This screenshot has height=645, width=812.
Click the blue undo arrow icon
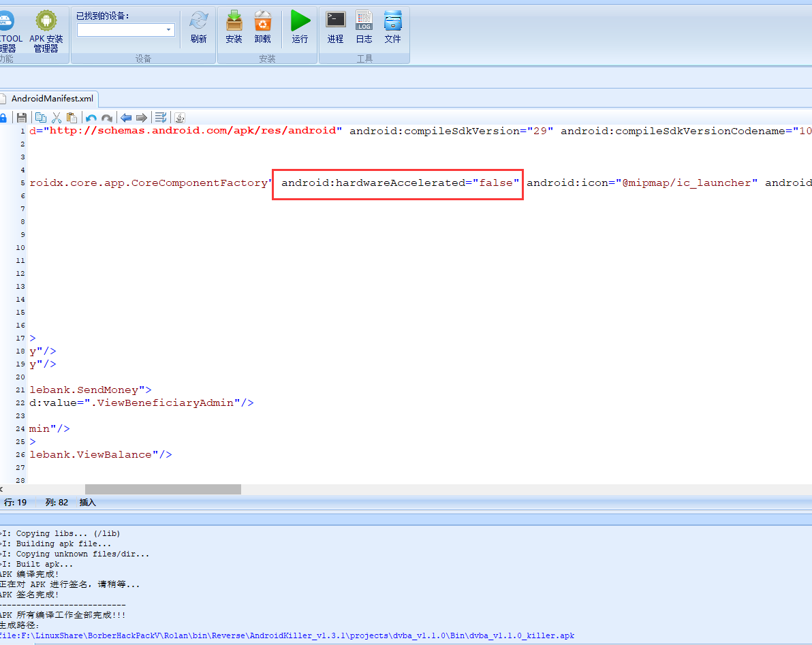click(x=91, y=118)
